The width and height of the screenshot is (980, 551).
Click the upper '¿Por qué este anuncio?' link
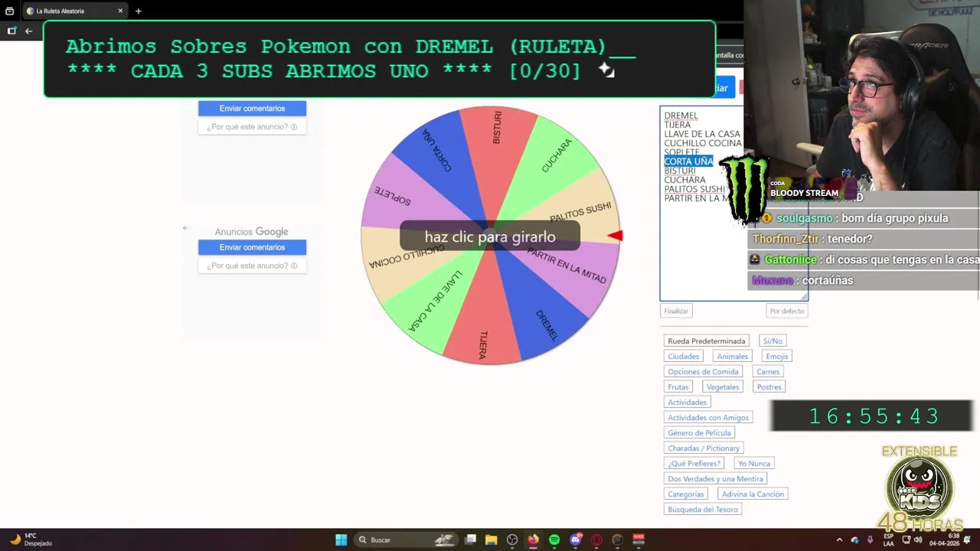click(x=252, y=127)
